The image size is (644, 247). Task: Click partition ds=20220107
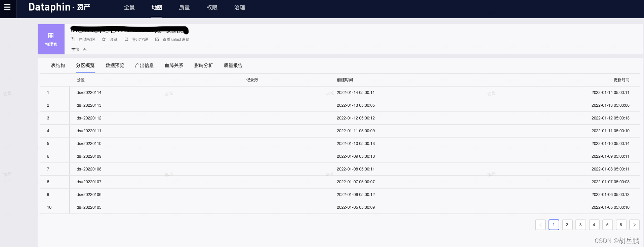(89, 182)
